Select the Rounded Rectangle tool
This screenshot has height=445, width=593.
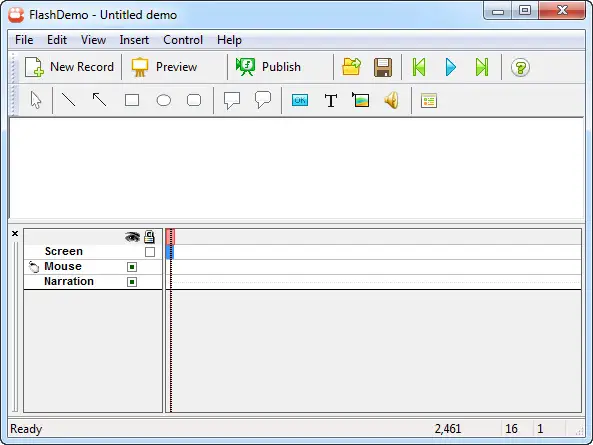tap(194, 100)
